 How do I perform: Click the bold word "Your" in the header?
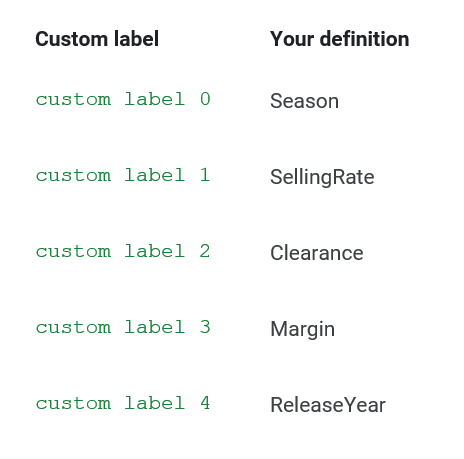tap(292, 39)
